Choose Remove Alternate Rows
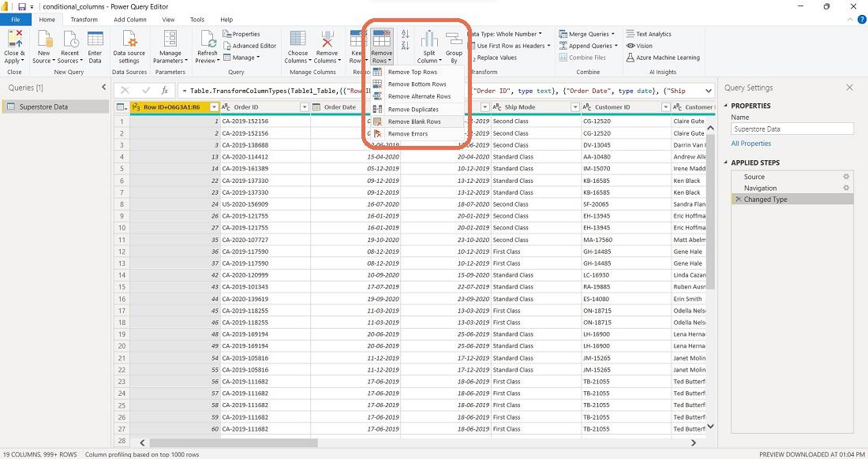Viewport: 868px width, 459px height. (x=417, y=96)
